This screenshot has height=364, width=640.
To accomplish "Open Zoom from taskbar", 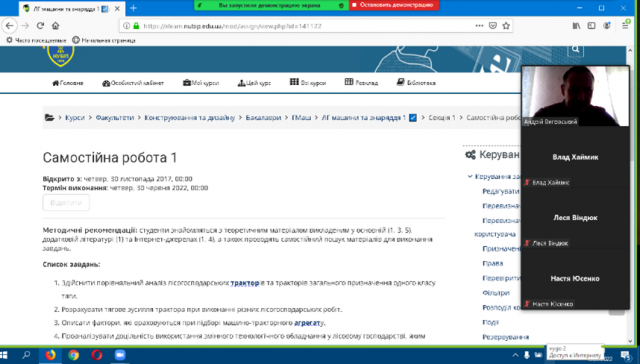I will (120, 355).
